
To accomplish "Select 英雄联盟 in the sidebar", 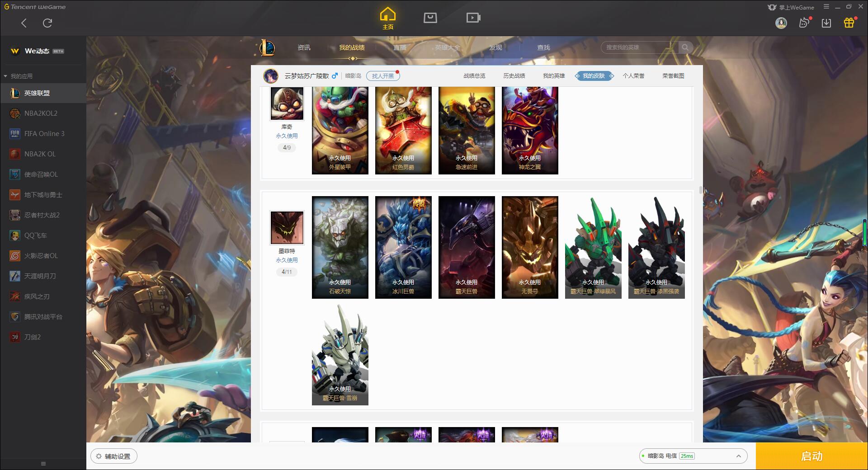I will [x=43, y=93].
